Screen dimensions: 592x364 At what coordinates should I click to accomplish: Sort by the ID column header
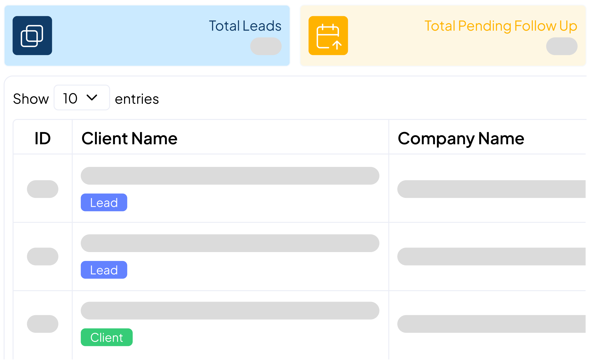click(x=43, y=138)
